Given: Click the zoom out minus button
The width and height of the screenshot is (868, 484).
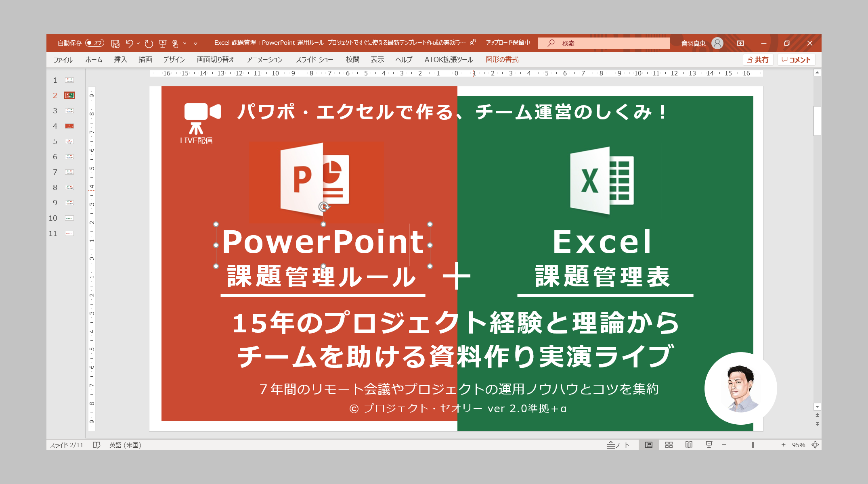Looking at the screenshot, I should (x=724, y=445).
